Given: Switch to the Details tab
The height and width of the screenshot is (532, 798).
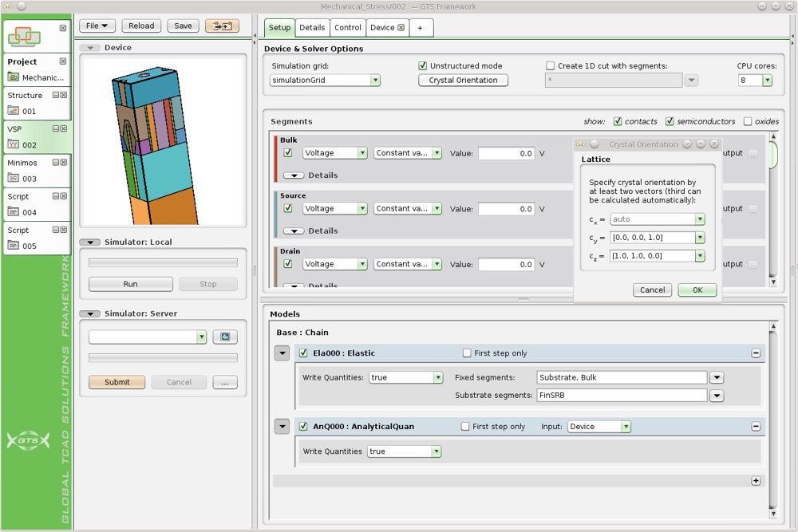Looking at the screenshot, I should tap(312, 27).
